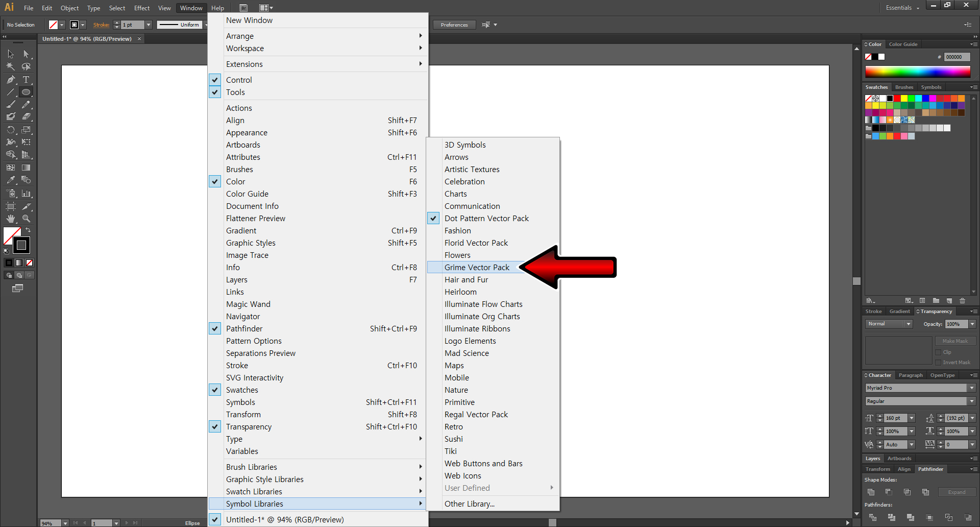Select the Gradient tool in toolbox
This screenshot has height=527, width=980.
point(26,167)
